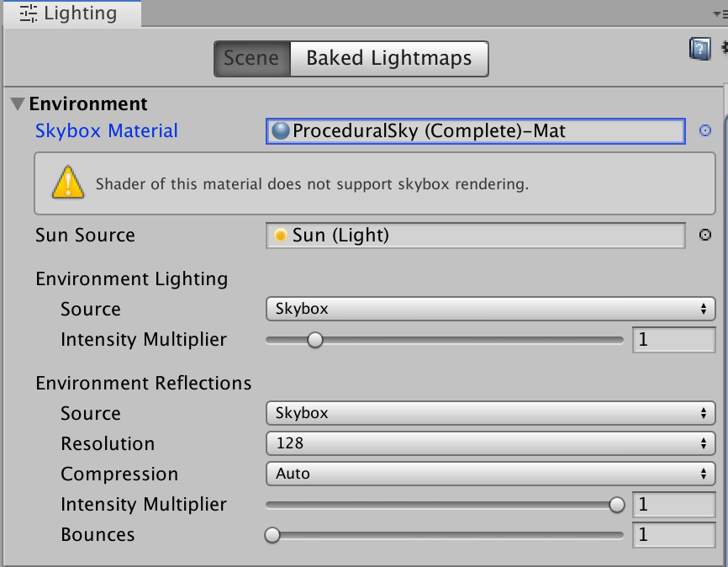This screenshot has height=567, width=728.
Task: Switch to the Scene lighting mode
Action: tap(251, 59)
